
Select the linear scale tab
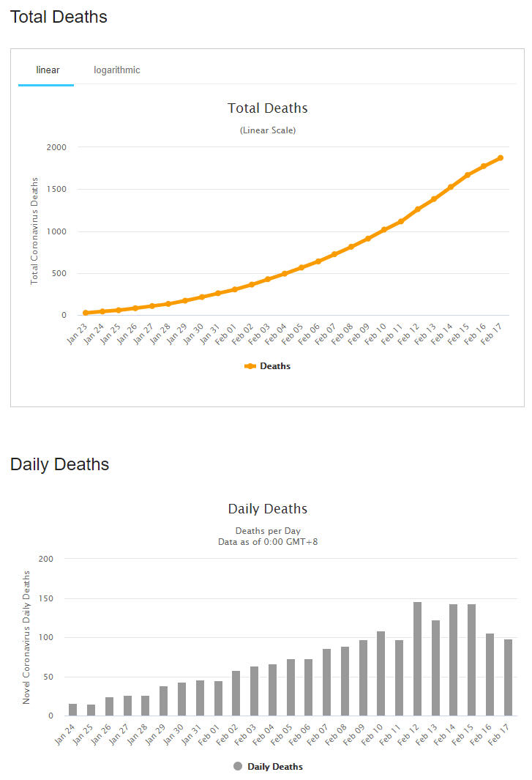click(x=48, y=70)
